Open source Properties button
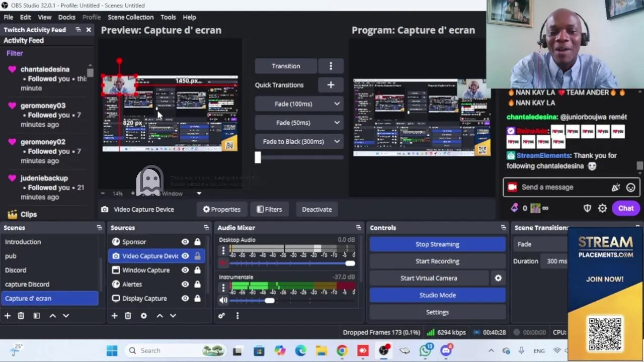The width and height of the screenshot is (644, 362). tap(222, 209)
